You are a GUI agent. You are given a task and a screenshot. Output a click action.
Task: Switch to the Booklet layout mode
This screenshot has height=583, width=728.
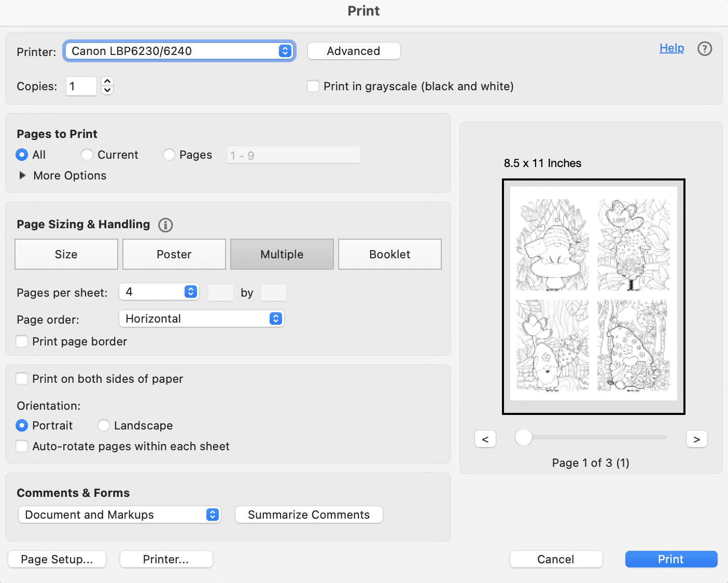click(x=389, y=254)
